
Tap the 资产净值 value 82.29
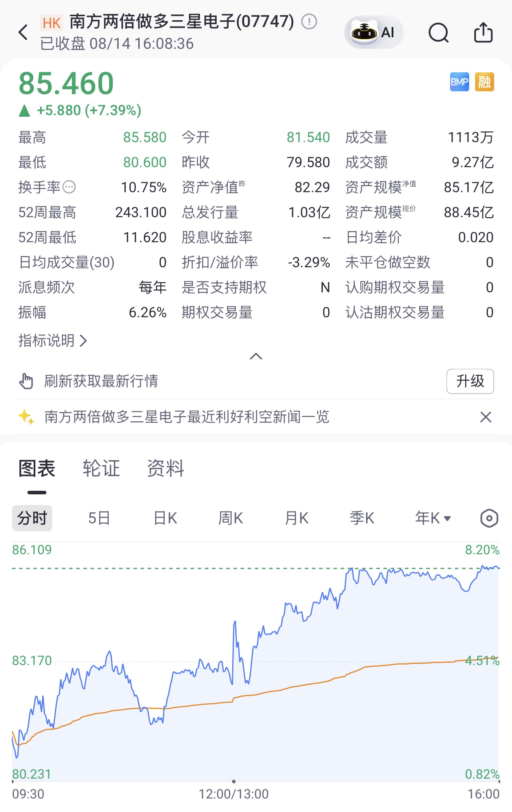[312, 187]
